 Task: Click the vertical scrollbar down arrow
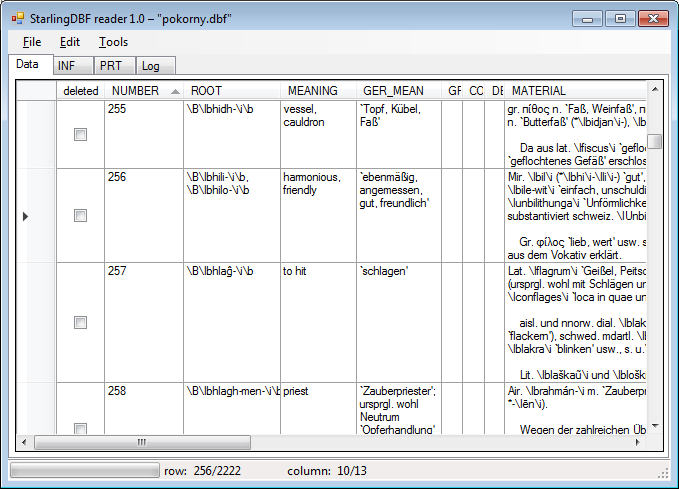(655, 426)
